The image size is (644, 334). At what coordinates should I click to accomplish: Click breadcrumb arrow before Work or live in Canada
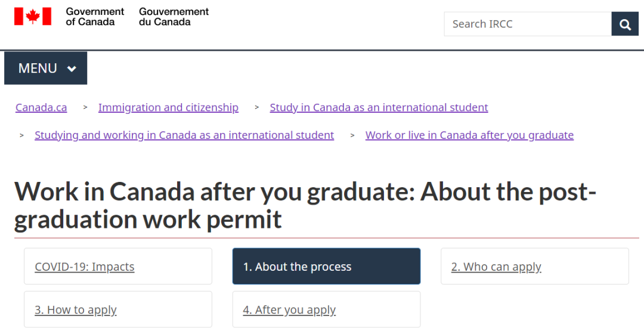[x=352, y=135]
